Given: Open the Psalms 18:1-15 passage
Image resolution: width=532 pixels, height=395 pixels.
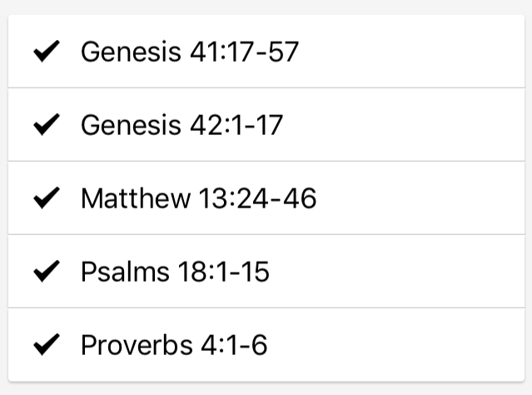Looking at the screenshot, I should [x=175, y=272].
